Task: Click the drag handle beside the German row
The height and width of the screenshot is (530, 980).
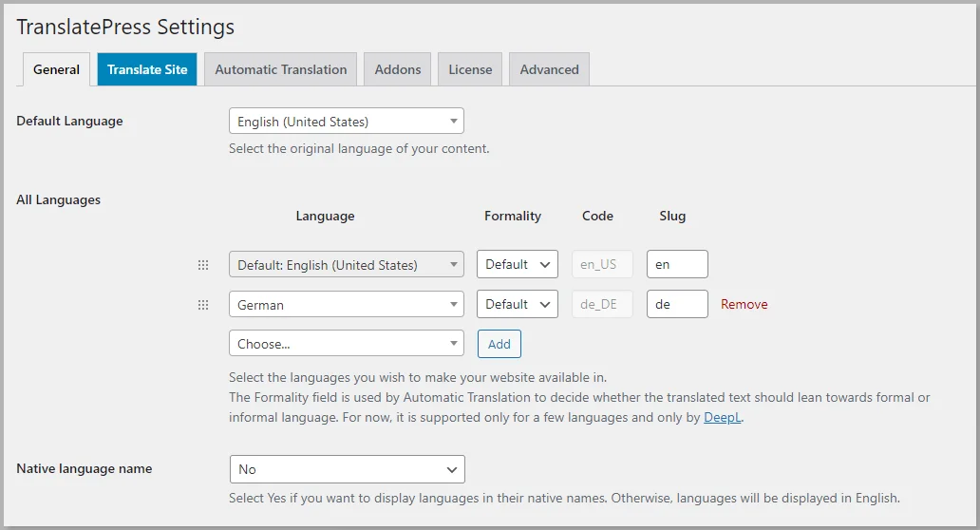Action: (203, 305)
